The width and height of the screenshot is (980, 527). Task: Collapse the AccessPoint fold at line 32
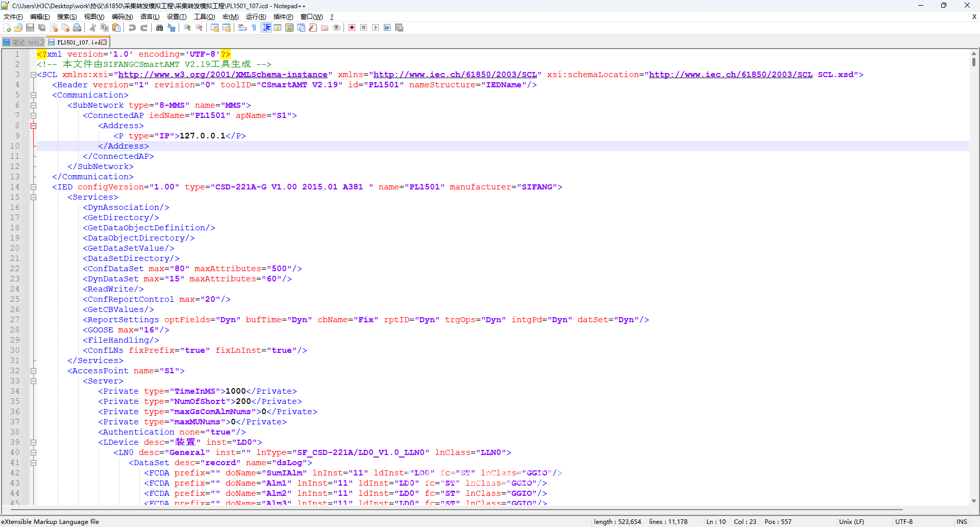33,371
